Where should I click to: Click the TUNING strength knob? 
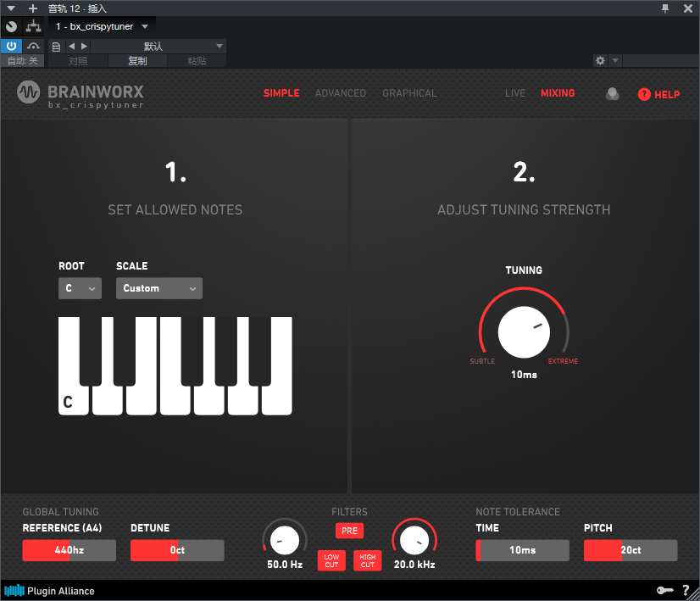(x=524, y=331)
